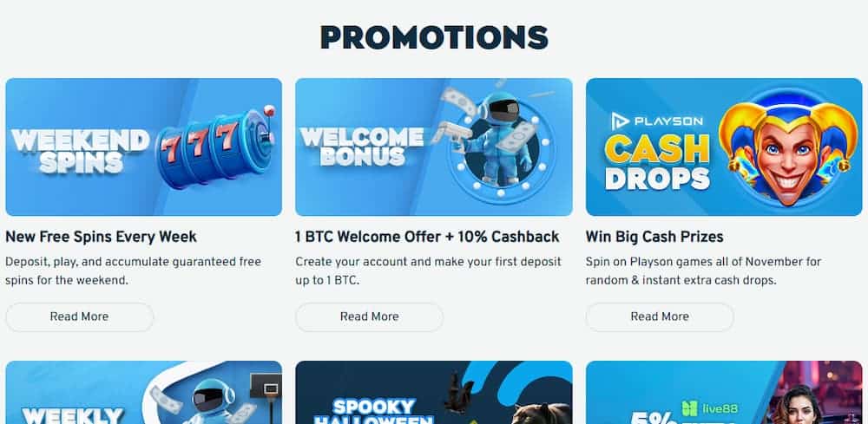
Task: Open the Weekly promotion banner with the astronaut
Action: click(143, 393)
